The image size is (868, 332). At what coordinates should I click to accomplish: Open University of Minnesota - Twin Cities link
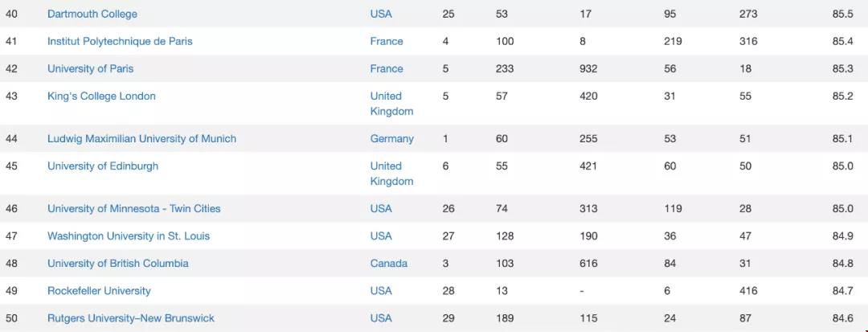[134, 209]
